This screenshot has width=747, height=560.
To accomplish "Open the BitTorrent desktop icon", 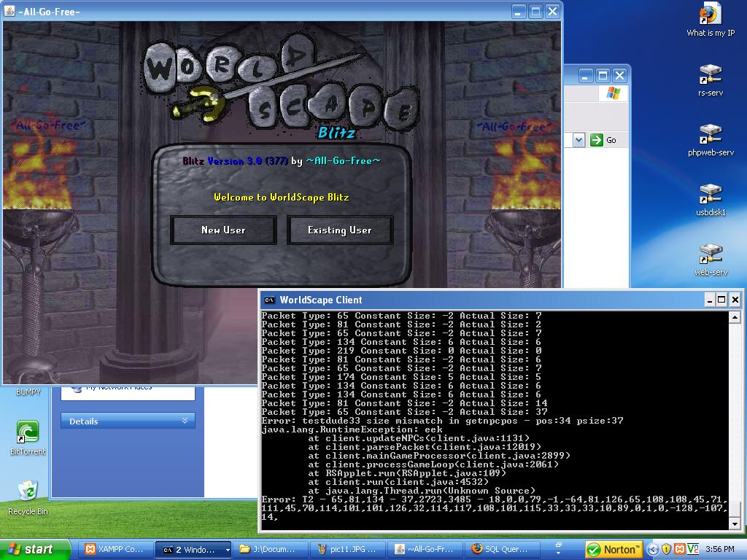I will coord(28,438).
